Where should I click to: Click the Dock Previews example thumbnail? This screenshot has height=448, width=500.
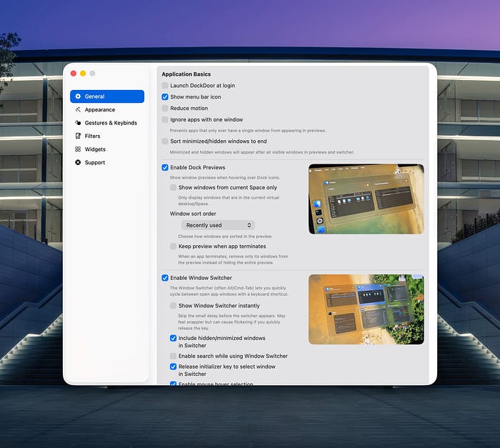point(366,199)
